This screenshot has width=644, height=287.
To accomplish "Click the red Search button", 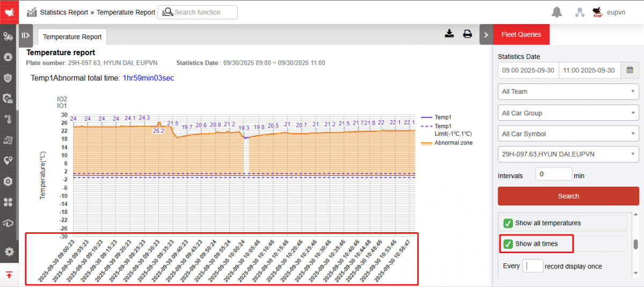I will (568, 196).
